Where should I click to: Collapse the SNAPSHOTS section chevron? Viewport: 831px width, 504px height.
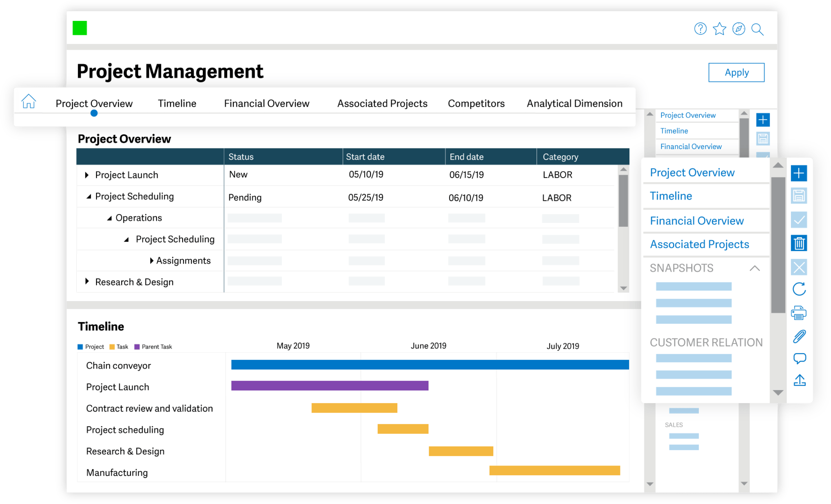coord(756,268)
